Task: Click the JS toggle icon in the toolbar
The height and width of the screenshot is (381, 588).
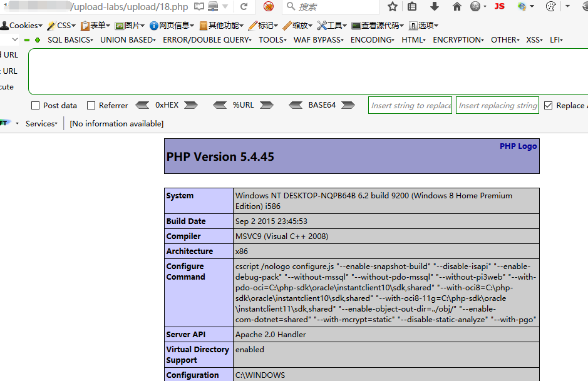Action: (499, 7)
